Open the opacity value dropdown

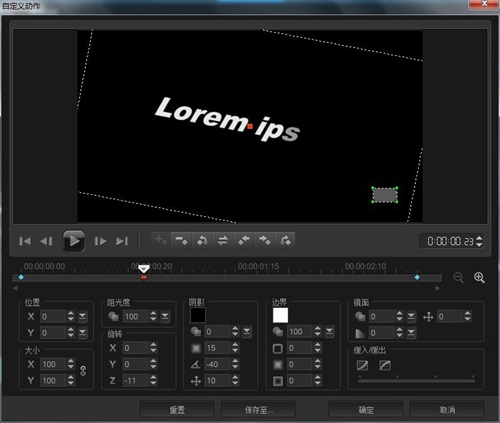click(165, 316)
